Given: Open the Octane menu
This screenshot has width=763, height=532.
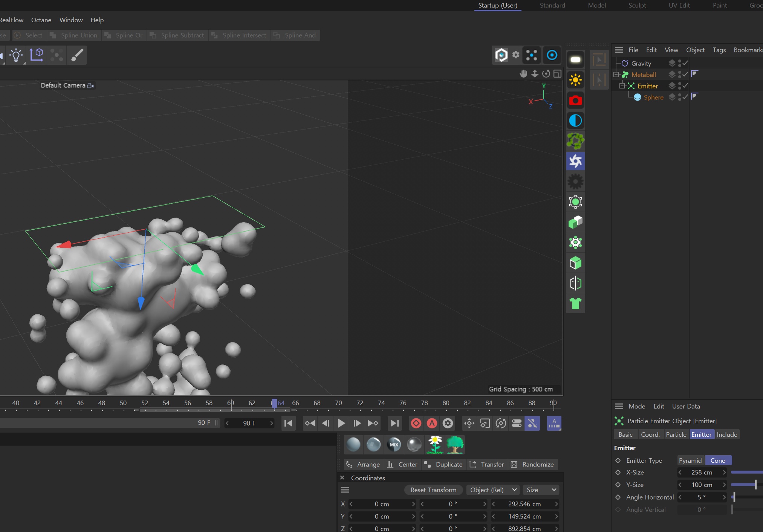Looking at the screenshot, I should 41,20.
